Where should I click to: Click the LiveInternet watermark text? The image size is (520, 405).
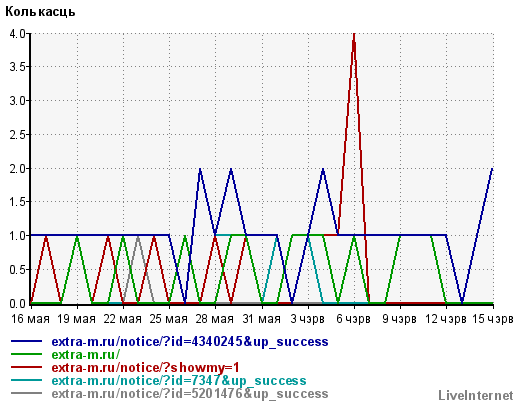point(476,395)
